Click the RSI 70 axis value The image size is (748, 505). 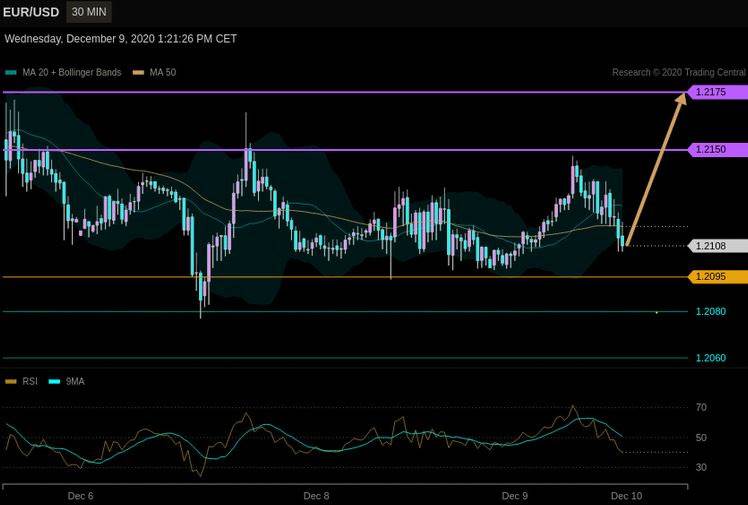pyautogui.click(x=701, y=407)
